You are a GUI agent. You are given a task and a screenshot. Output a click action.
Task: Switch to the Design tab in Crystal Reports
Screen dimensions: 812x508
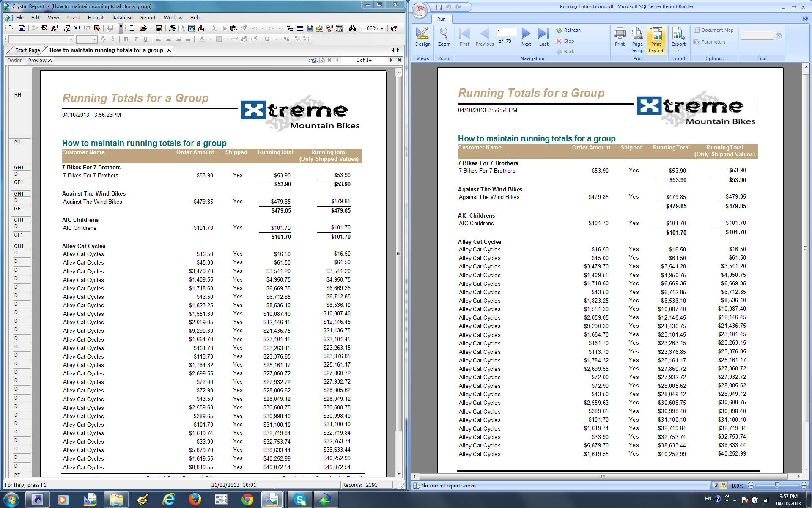[x=15, y=61]
